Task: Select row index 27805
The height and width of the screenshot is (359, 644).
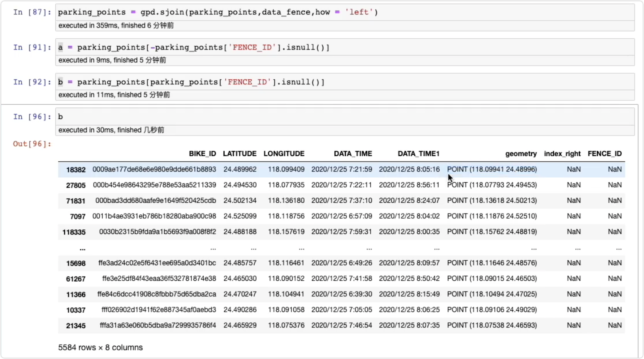Action: [76, 185]
